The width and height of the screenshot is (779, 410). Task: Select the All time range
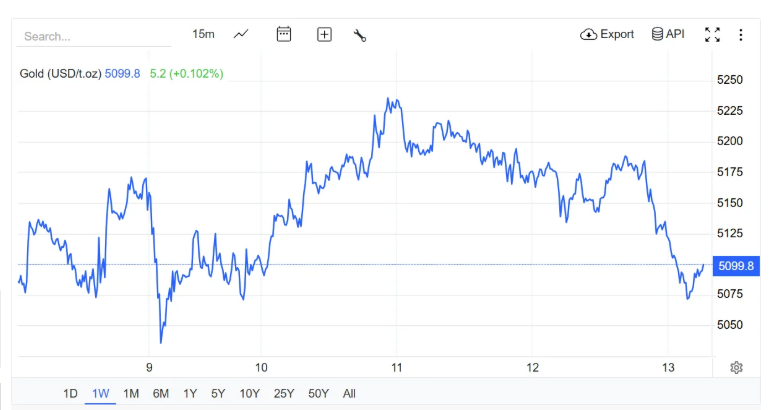349,393
